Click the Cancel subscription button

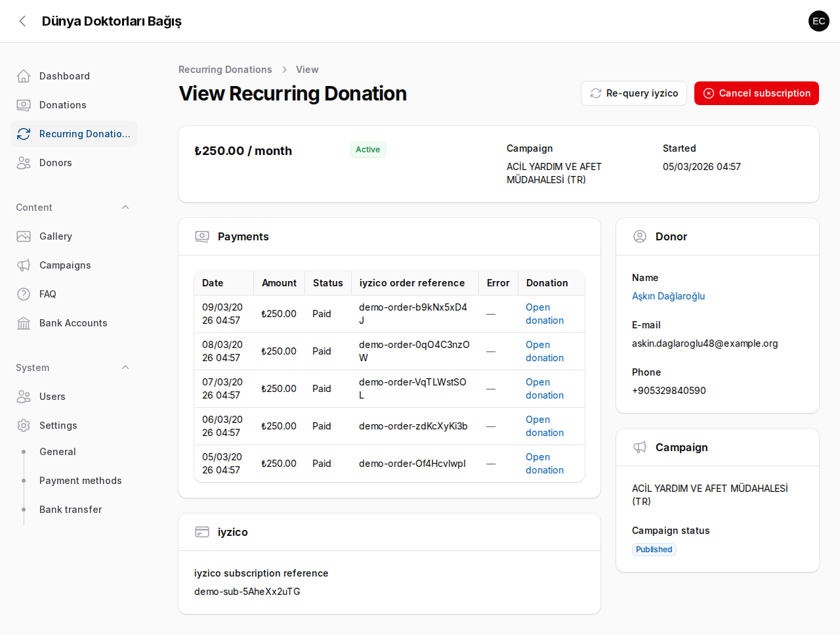(x=757, y=93)
